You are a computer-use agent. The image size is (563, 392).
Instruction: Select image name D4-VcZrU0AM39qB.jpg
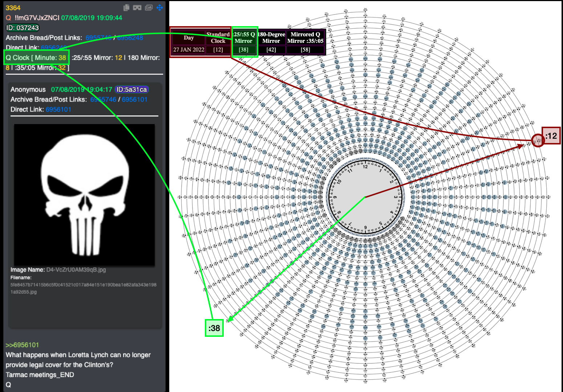click(x=76, y=270)
